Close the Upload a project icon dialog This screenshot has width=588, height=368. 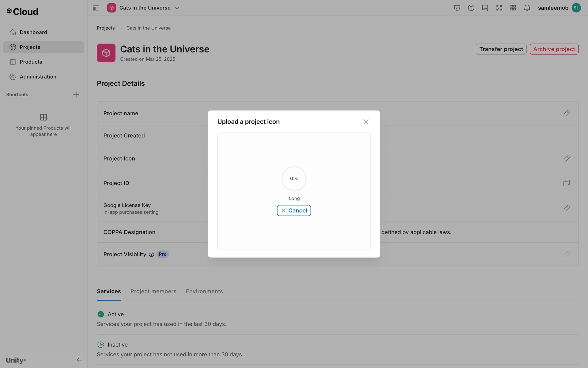(366, 122)
